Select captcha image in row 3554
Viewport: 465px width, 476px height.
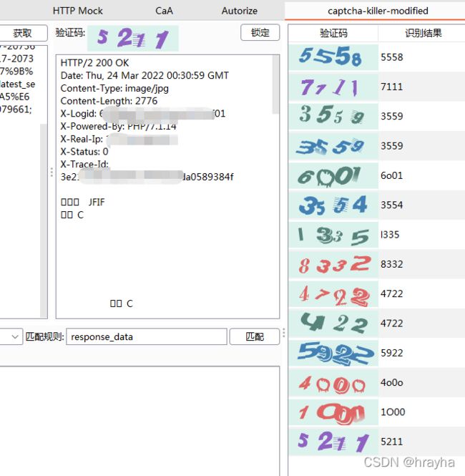pos(333,205)
